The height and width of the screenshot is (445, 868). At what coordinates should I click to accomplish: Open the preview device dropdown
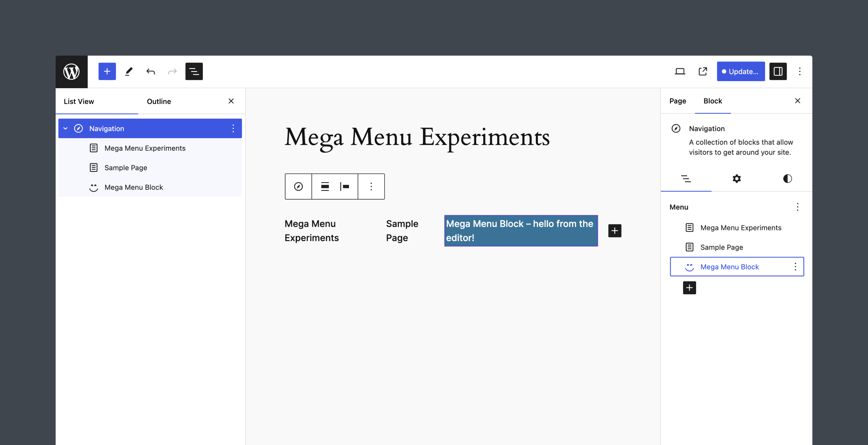[680, 71]
